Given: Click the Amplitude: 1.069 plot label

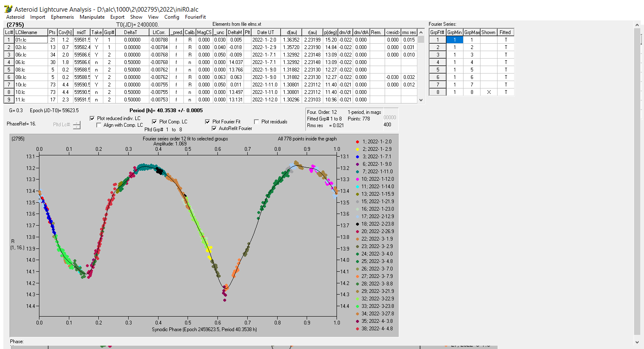Looking at the screenshot, I should [170, 144].
